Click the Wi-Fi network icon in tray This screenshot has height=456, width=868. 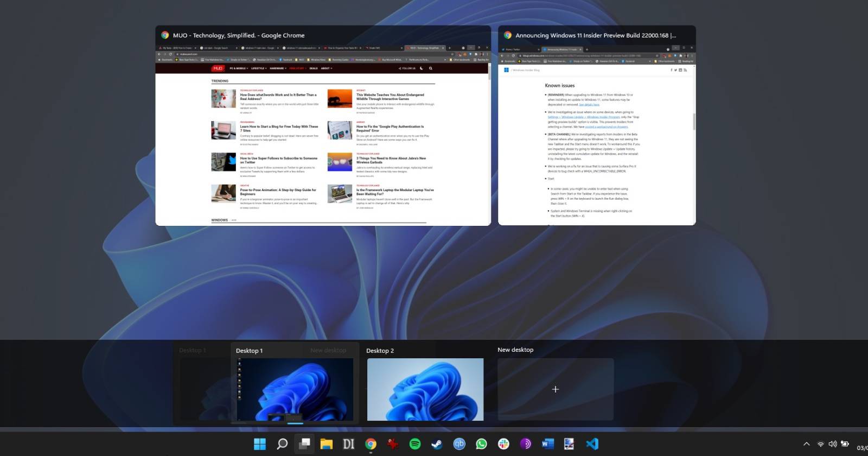click(x=820, y=444)
